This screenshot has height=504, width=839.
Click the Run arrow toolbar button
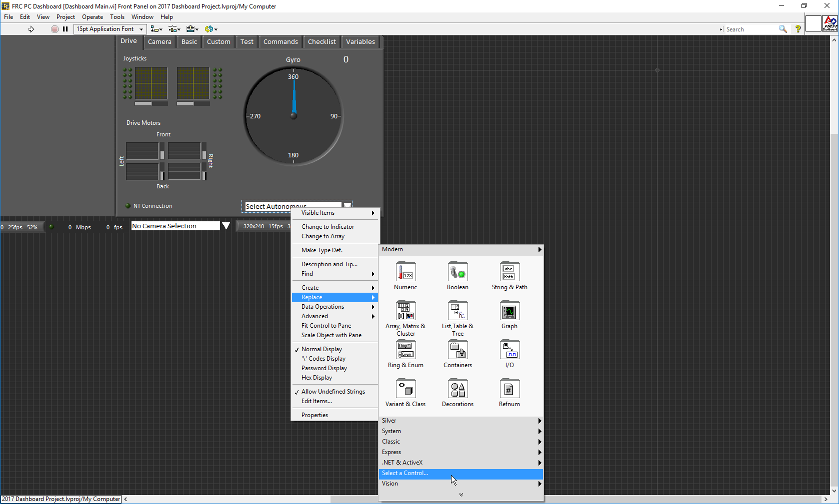pos(31,29)
